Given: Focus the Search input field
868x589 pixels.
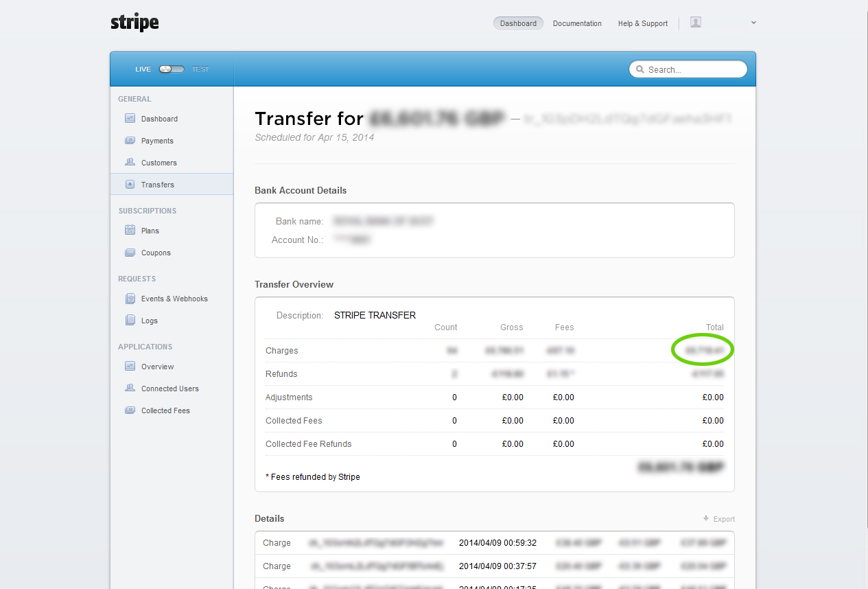Looking at the screenshot, I should [x=688, y=69].
